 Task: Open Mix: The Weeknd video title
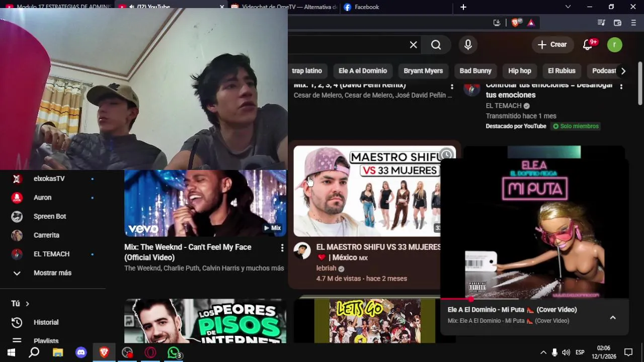tap(188, 252)
